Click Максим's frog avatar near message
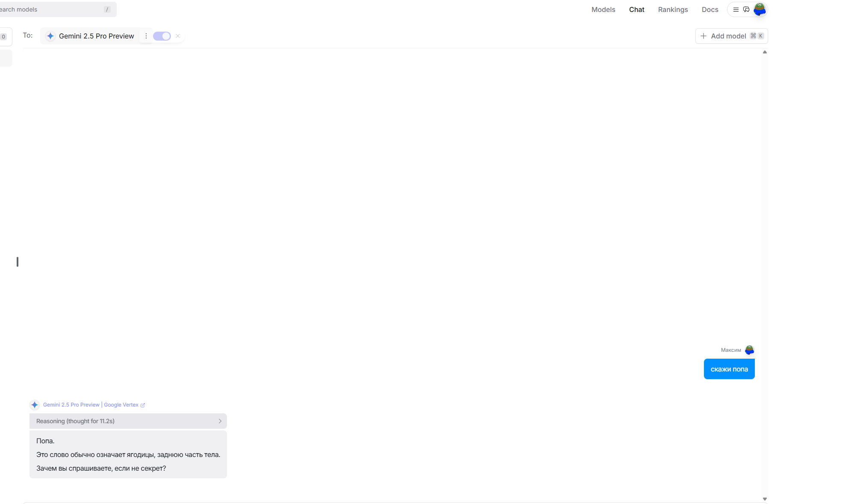The height and width of the screenshot is (504, 848). coord(749,350)
